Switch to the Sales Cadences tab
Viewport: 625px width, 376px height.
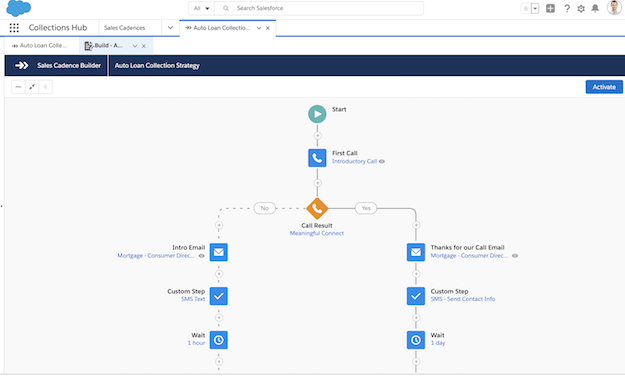pyautogui.click(x=125, y=28)
